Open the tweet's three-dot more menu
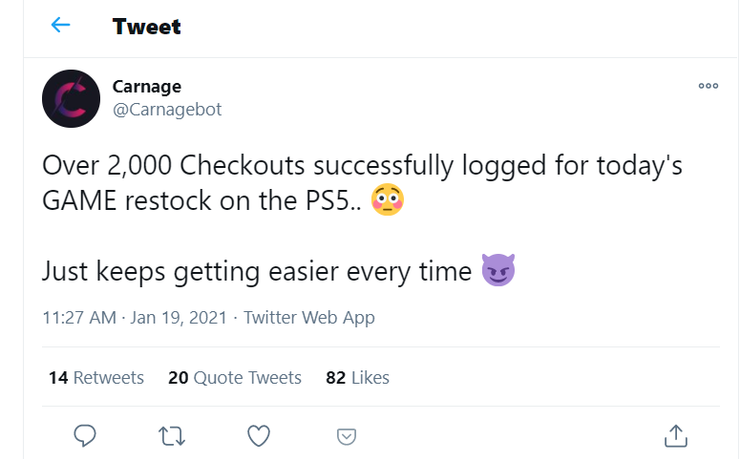740x459 pixels. pyautogui.click(x=708, y=86)
